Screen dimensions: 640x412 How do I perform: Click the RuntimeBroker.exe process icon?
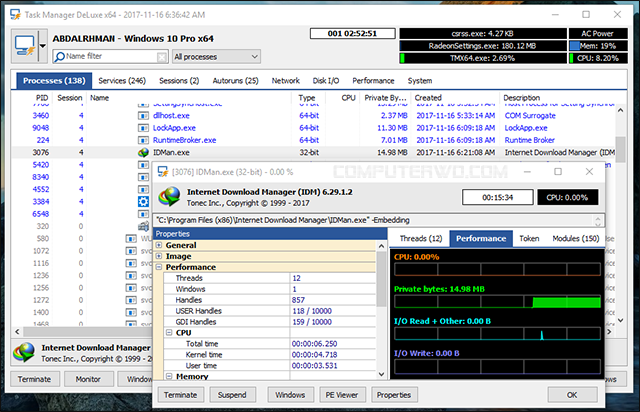143,140
